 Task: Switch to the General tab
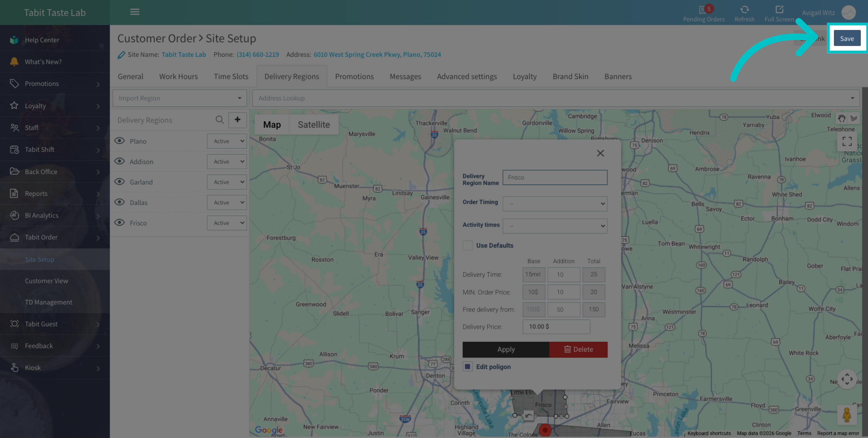point(130,77)
